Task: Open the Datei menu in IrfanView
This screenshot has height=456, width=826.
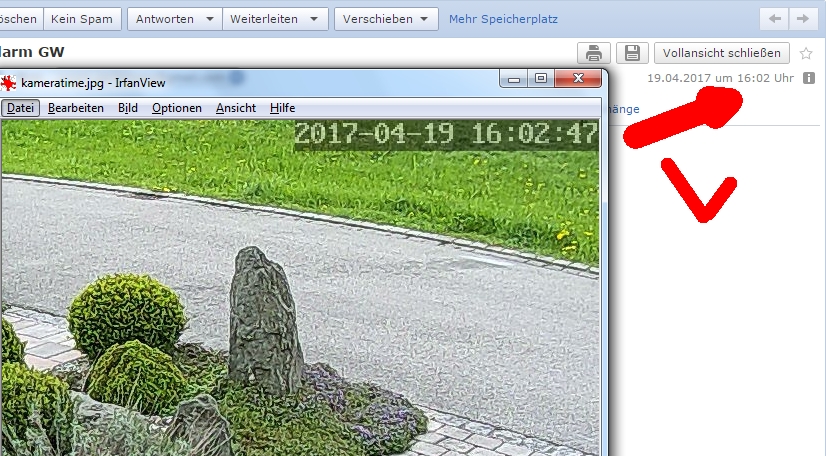Action: (20, 108)
